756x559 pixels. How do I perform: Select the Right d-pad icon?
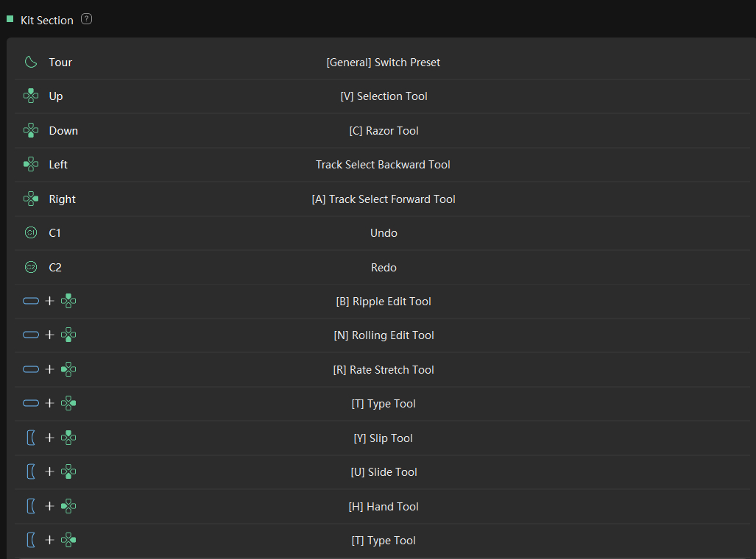(31, 199)
